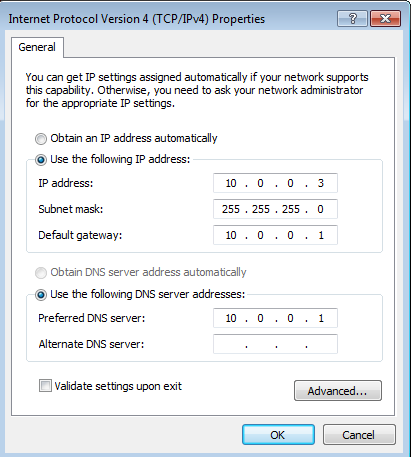Click the Default gateway first octet
The height and width of the screenshot is (457, 411).
click(x=231, y=235)
